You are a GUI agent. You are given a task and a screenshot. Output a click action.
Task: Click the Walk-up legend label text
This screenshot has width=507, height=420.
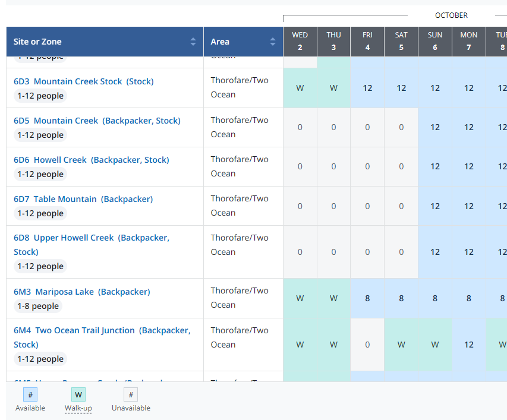coord(78,408)
